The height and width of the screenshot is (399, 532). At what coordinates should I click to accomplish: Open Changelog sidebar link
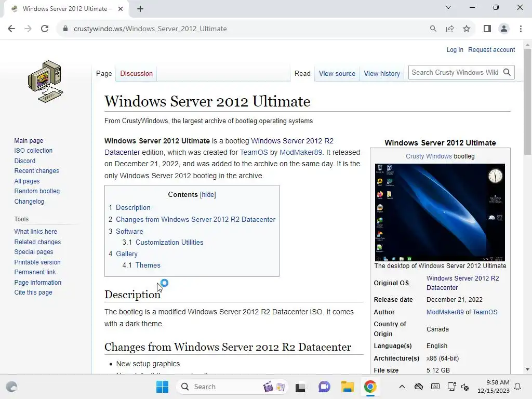point(29,202)
